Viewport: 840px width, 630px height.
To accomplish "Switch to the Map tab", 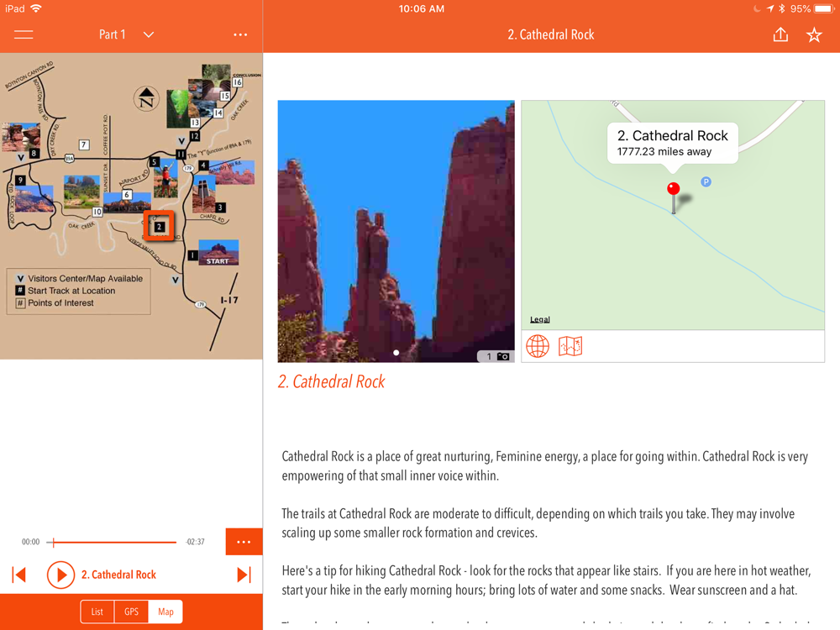I will pyautogui.click(x=165, y=612).
